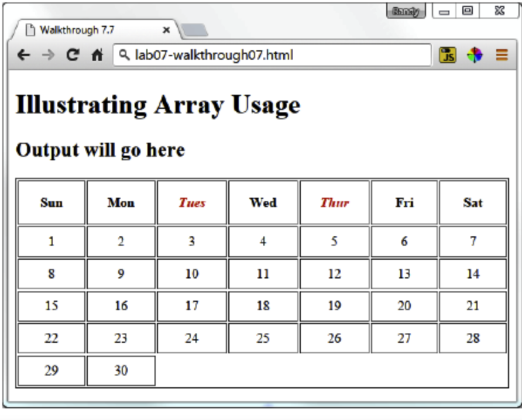
Task: Select calendar day 24
Action: coord(192,338)
